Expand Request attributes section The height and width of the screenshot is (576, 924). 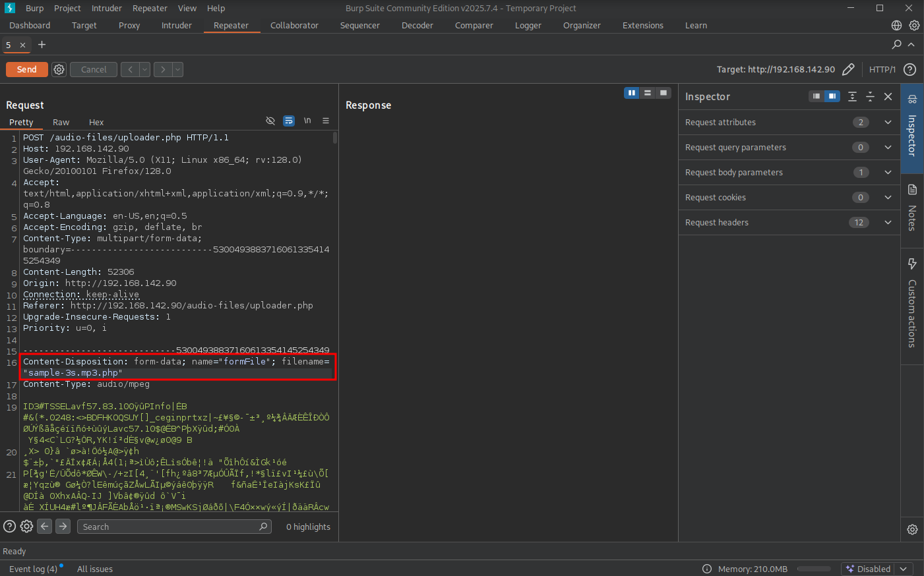coord(888,122)
